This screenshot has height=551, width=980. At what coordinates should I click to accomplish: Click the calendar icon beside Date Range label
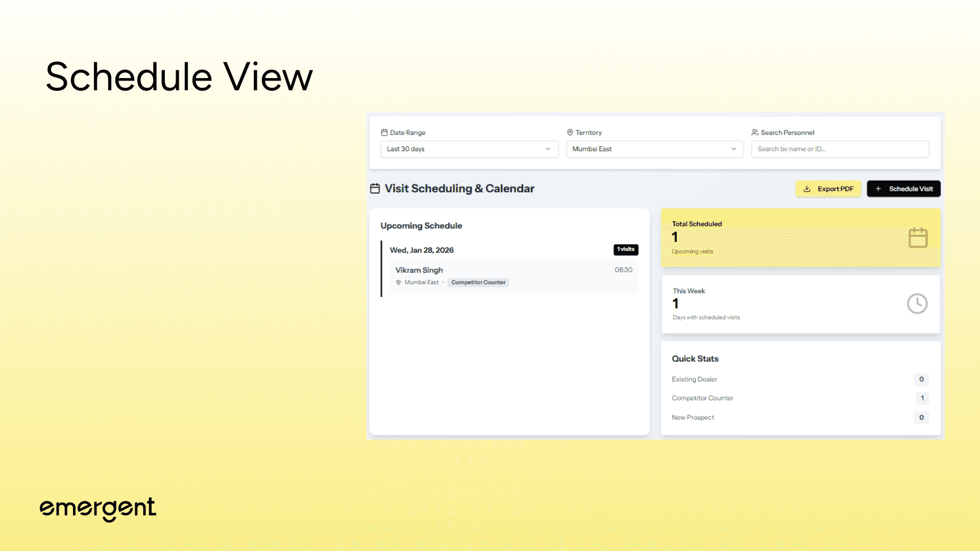click(384, 133)
